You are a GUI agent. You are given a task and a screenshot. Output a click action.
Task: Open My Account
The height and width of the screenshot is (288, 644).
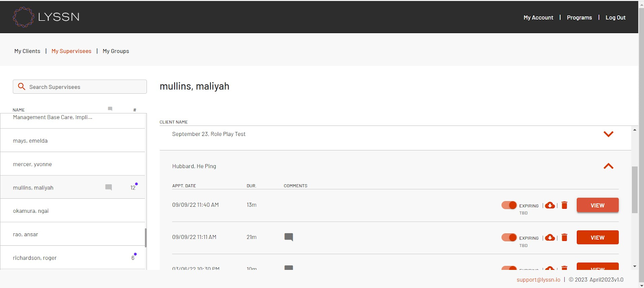click(x=538, y=18)
